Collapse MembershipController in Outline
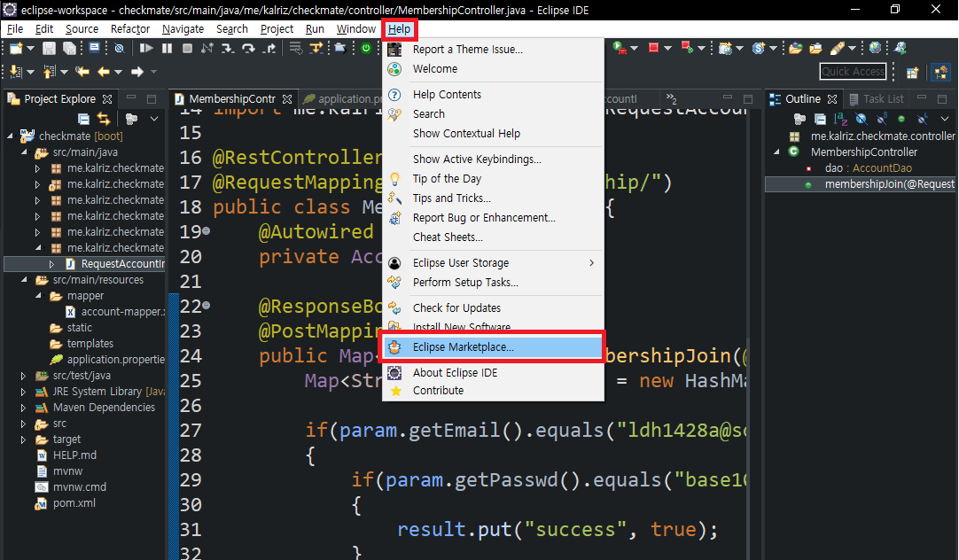 776,152
